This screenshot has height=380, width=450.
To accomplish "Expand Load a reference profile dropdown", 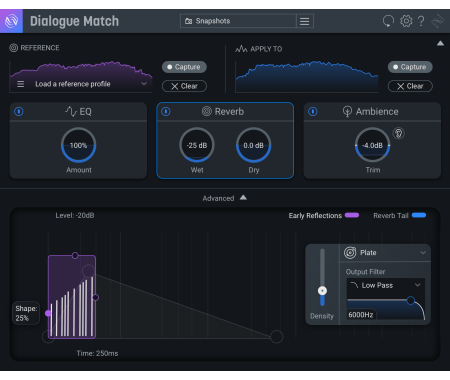I will (144, 84).
